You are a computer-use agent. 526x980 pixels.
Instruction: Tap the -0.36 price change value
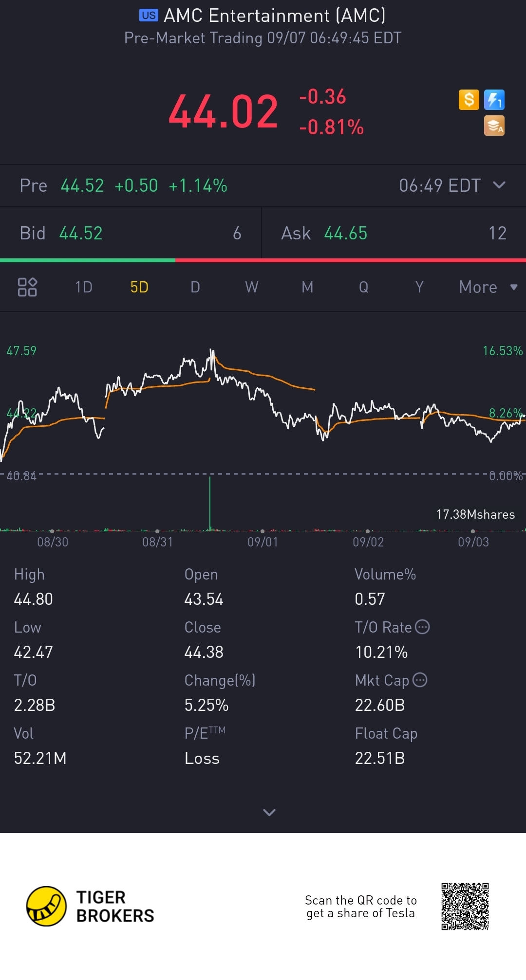click(x=322, y=96)
